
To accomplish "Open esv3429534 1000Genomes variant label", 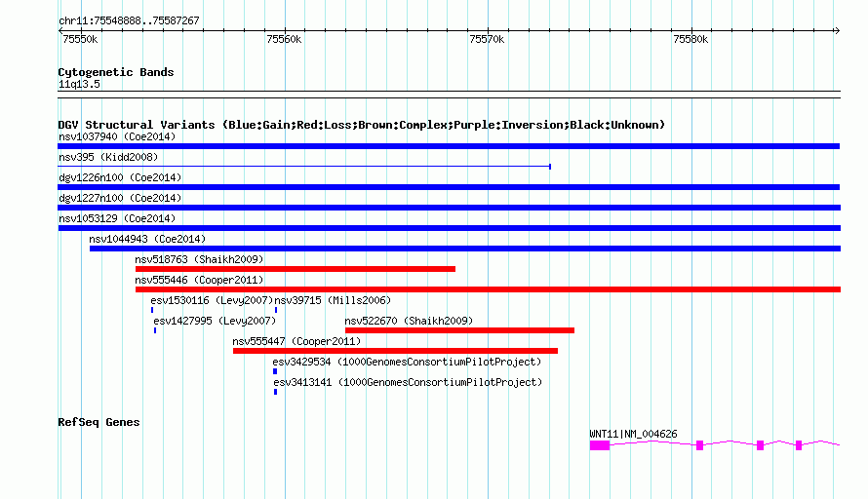I will click(x=407, y=362).
